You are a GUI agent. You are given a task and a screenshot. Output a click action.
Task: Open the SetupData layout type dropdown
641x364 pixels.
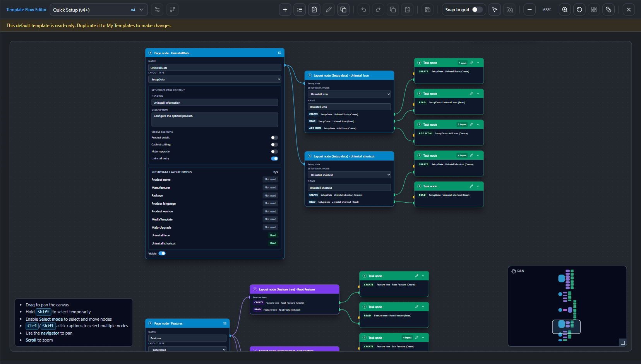(215, 79)
